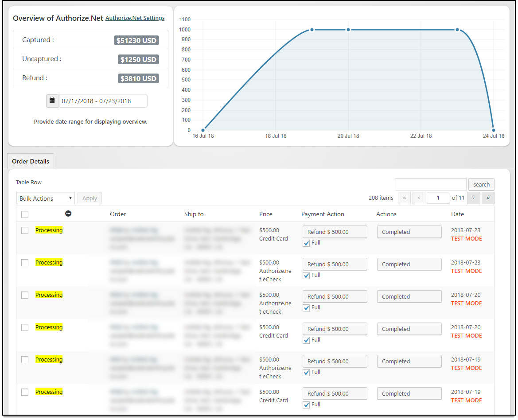Click the chart data point at 19 Jul
This screenshot has width=518, height=420.
[312, 30]
